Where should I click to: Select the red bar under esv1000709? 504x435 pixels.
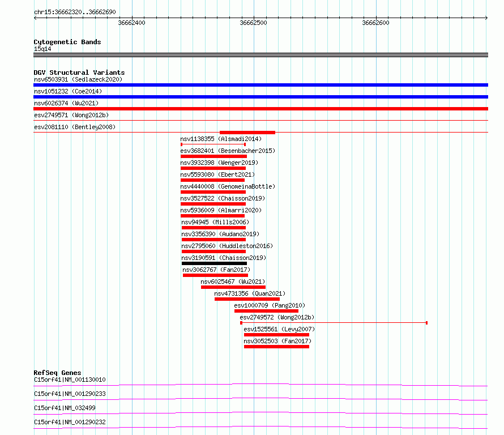point(267,311)
